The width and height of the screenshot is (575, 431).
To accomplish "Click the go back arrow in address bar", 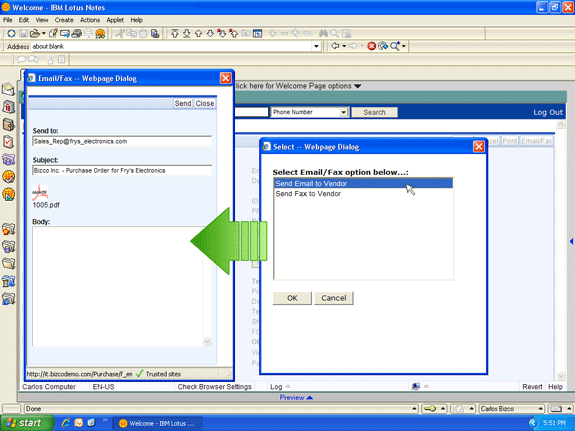I will (335, 46).
